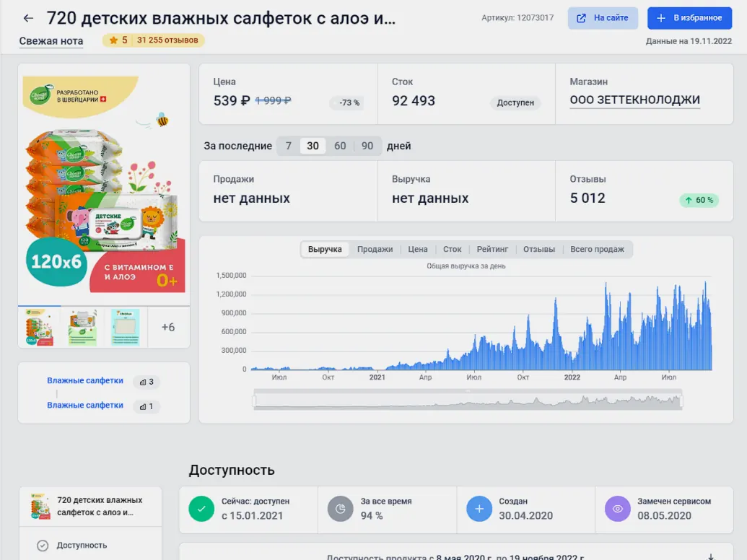Select the second product thumbnail
This screenshot has height=560, width=747.
(x=82, y=327)
